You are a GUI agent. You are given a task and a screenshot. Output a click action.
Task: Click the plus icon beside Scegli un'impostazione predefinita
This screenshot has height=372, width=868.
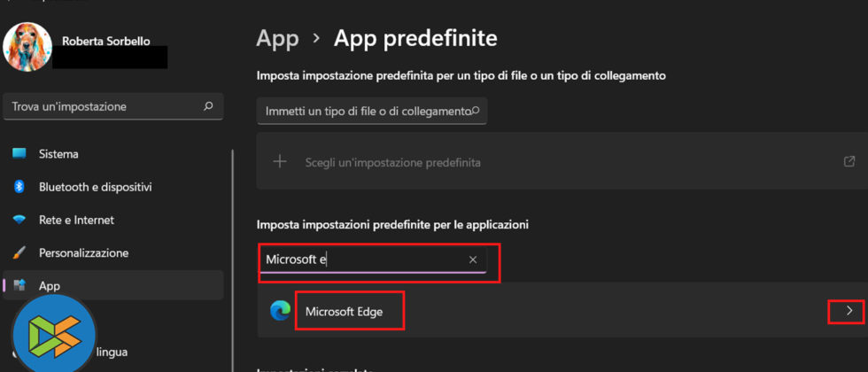pyautogui.click(x=281, y=162)
